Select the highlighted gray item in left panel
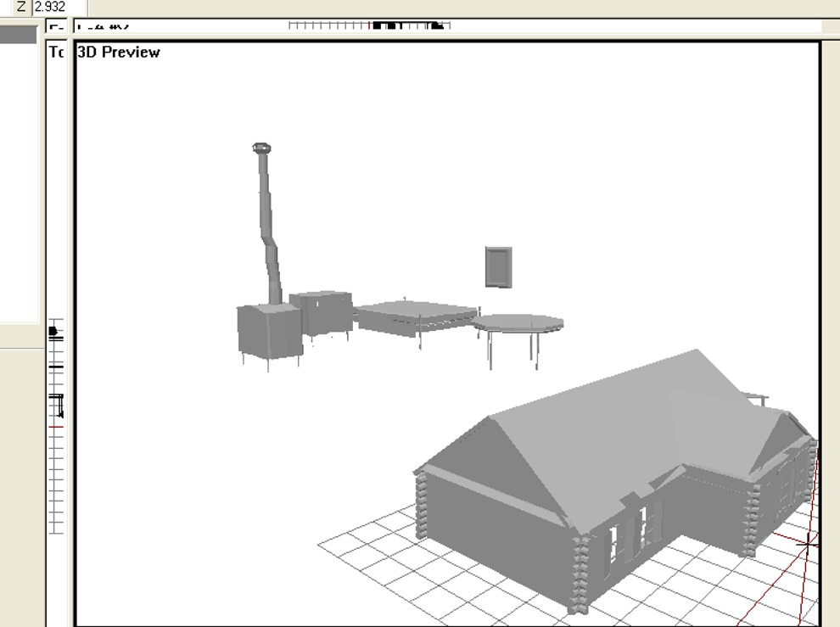This screenshot has width=840, height=627. tap(18, 35)
